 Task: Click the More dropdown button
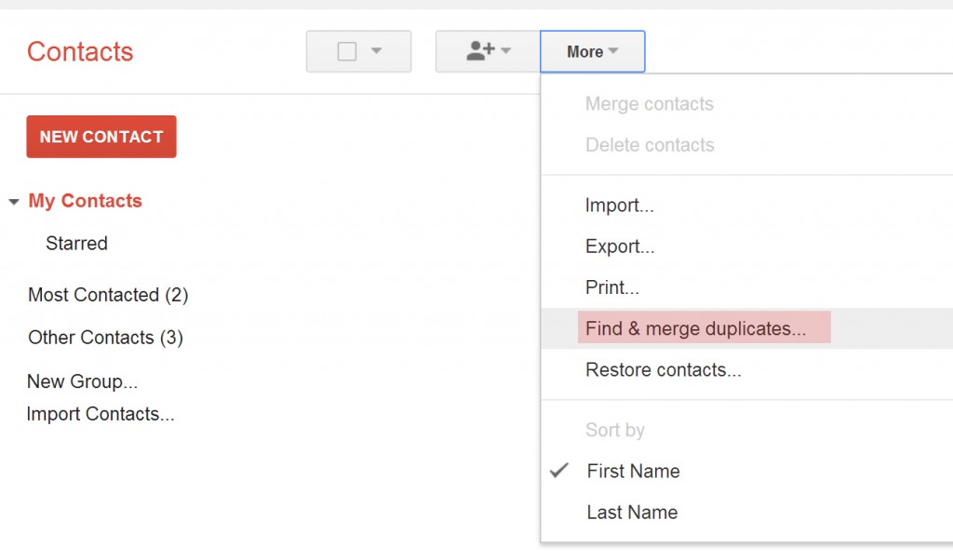(x=592, y=52)
